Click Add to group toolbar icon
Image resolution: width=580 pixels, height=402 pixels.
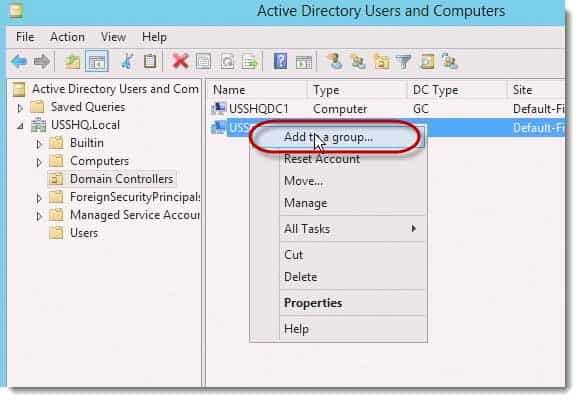point(450,61)
